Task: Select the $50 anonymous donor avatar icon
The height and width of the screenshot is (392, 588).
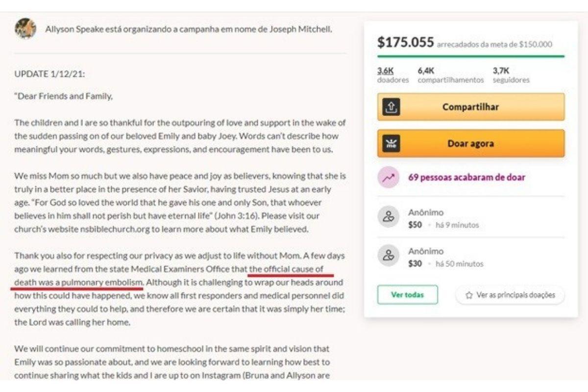Action: (x=388, y=218)
